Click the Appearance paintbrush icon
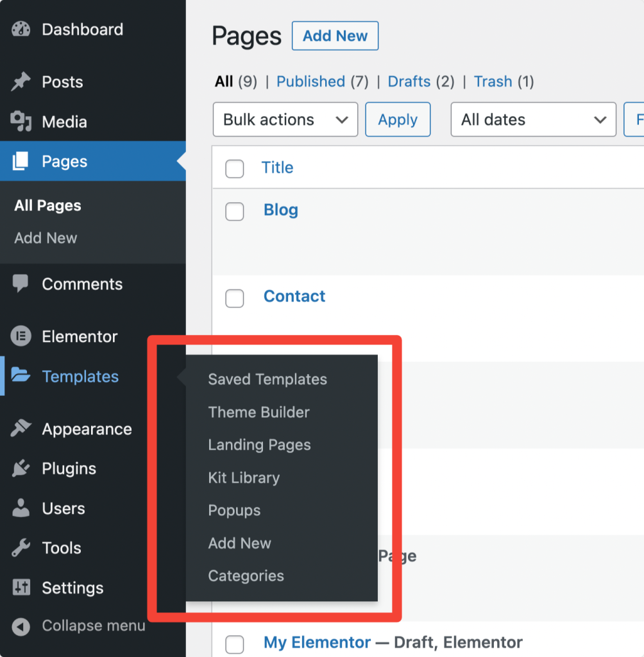644x657 pixels. coord(21,429)
